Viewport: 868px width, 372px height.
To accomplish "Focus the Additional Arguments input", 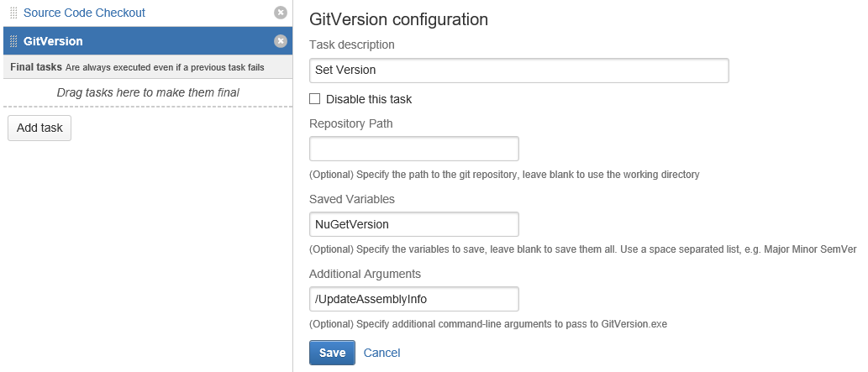I will (413, 299).
